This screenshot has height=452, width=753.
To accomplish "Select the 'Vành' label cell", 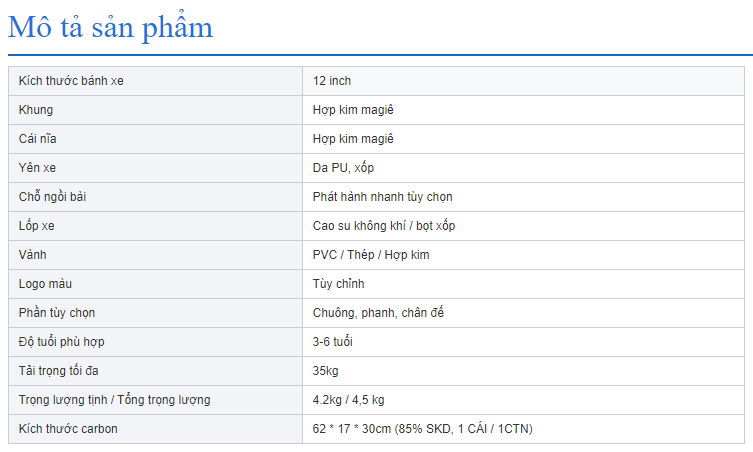I will pyautogui.click(x=33, y=255).
